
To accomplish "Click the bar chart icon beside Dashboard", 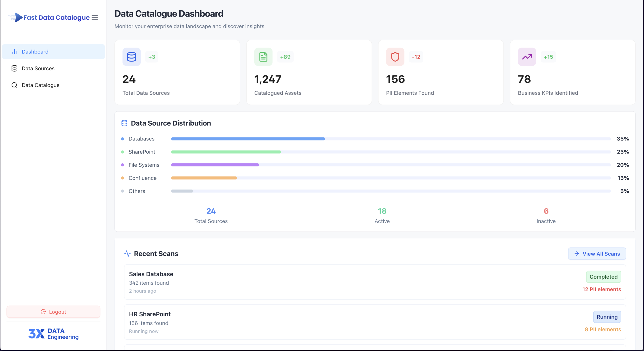I will (14, 52).
